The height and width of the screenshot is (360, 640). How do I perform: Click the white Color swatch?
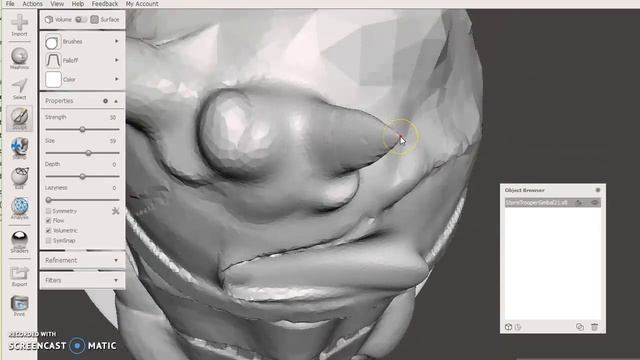(x=53, y=79)
